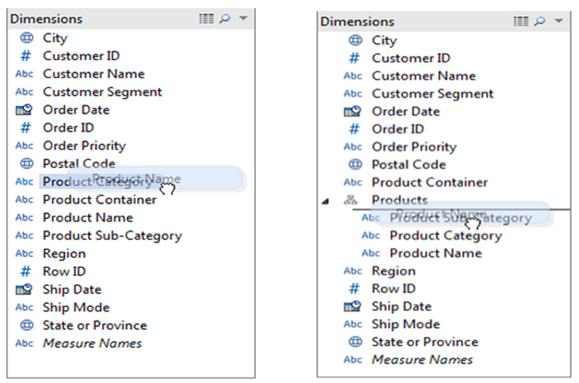Click the date icon beside Order Date in right panel
The height and width of the screenshot is (383, 579).
(x=352, y=111)
